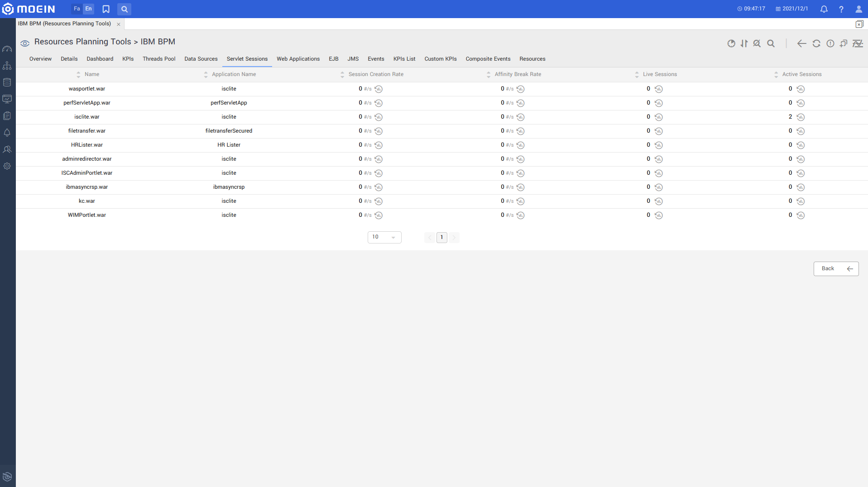Open the notifications bell
868x487 pixels.
tap(824, 9)
